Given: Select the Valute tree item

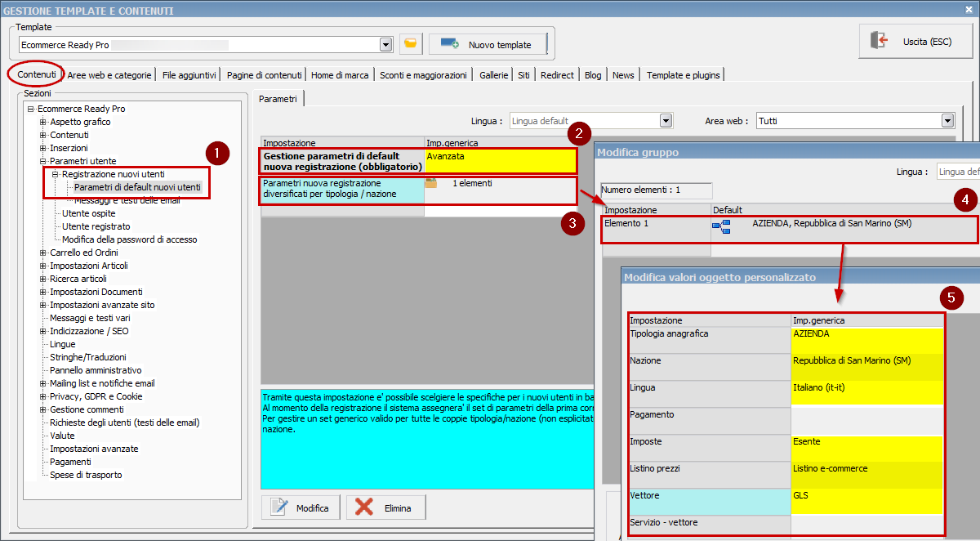Looking at the screenshot, I should [x=62, y=436].
